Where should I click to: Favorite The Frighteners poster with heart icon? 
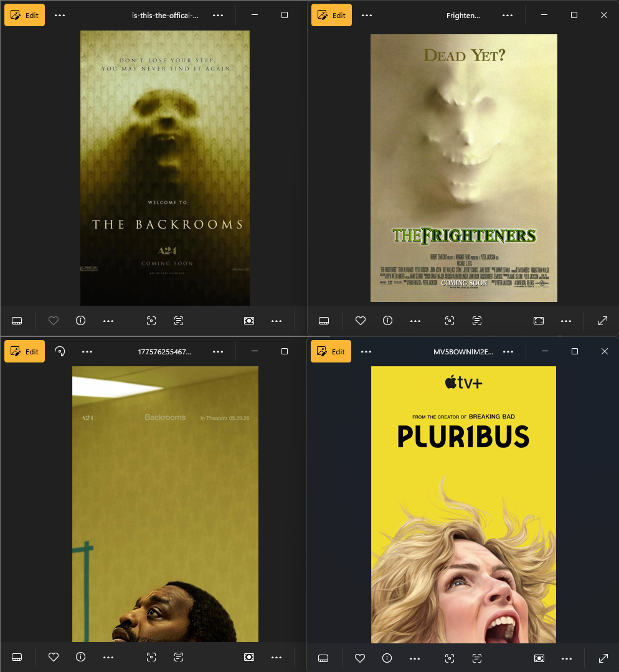(x=361, y=321)
